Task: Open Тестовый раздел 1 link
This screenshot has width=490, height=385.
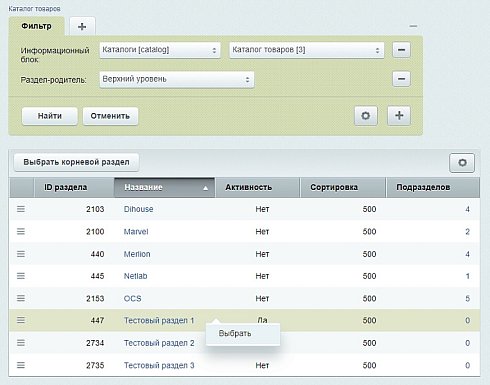Action: pos(159,320)
